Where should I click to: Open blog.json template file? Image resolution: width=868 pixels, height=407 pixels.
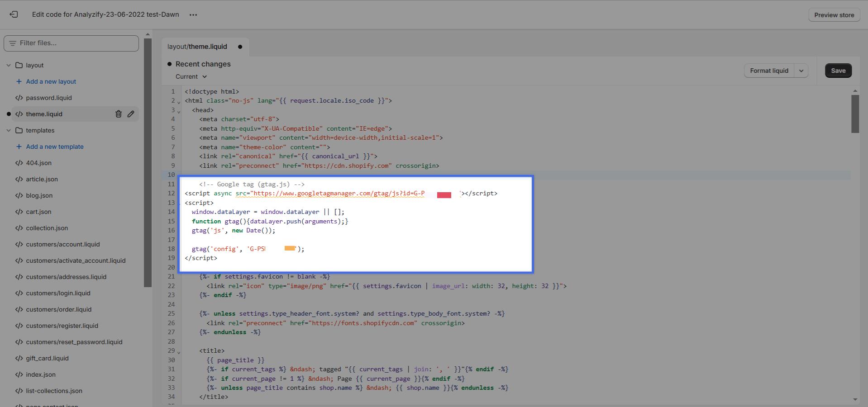pos(39,195)
